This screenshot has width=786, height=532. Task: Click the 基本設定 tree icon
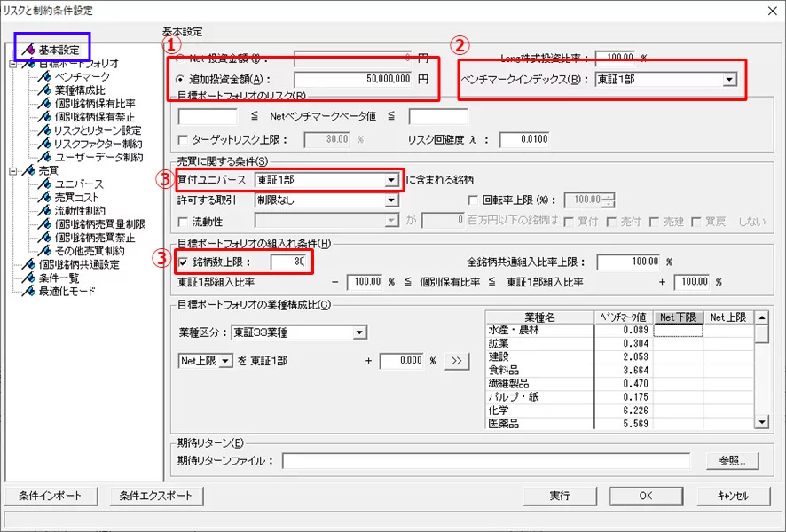click(28, 50)
